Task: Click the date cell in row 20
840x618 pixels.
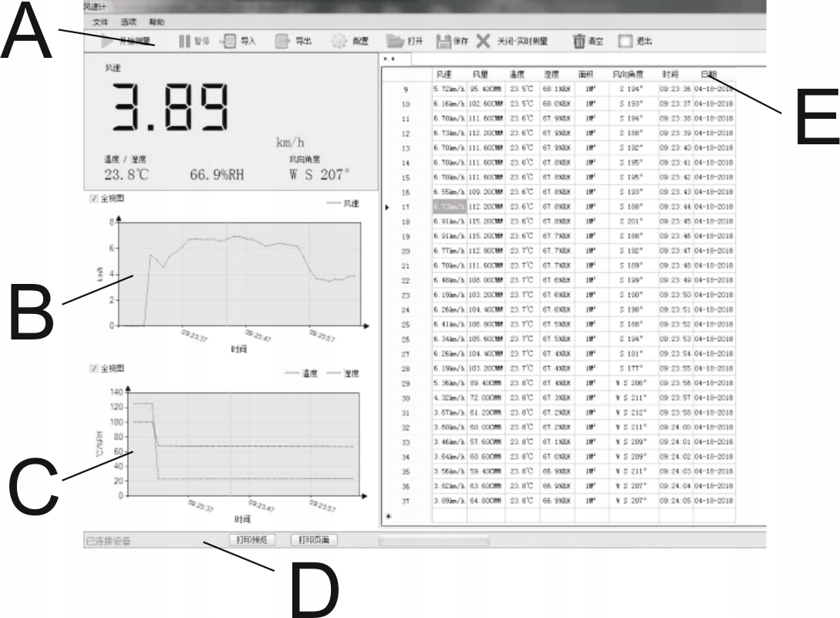Action: point(714,251)
